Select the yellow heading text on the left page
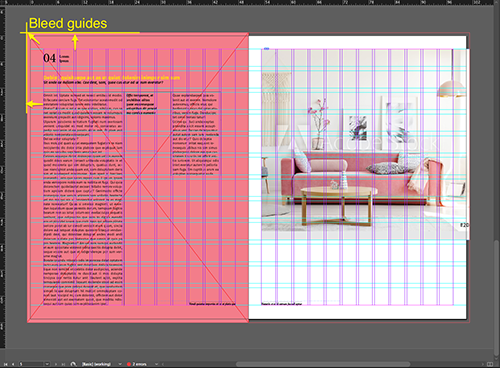Viewport: 500px width, 368px height. pyautogui.click(x=112, y=78)
